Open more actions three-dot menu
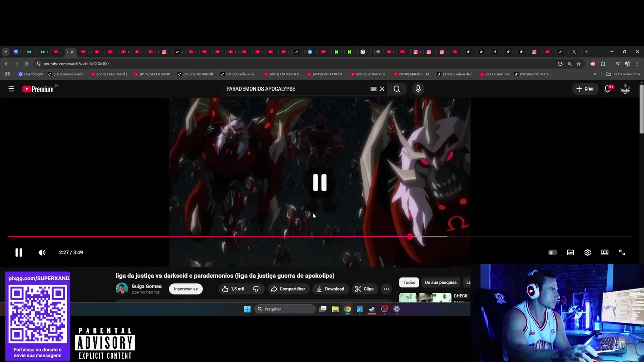 click(x=386, y=289)
